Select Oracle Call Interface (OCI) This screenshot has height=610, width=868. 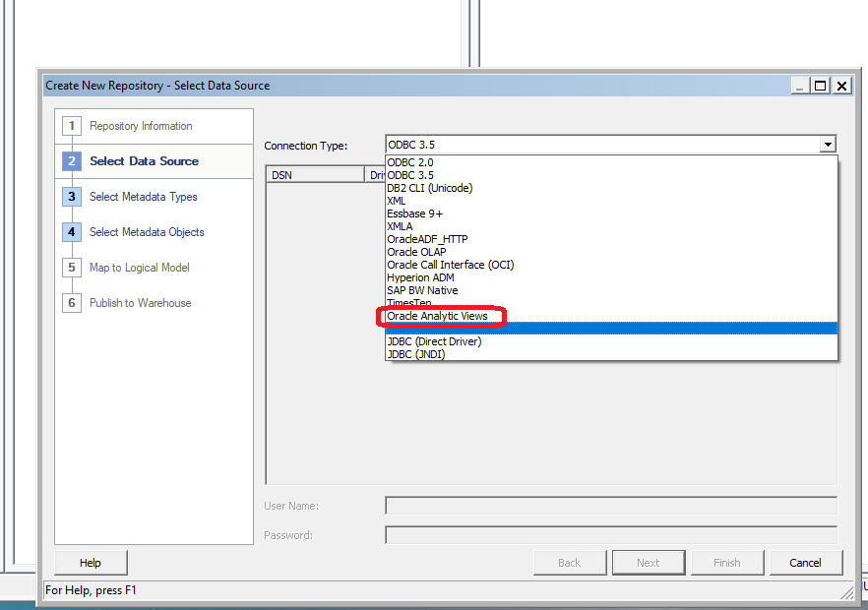(x=611, y=265)
